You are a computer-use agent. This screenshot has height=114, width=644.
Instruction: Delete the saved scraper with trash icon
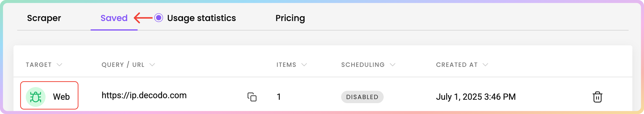(597, 97)
